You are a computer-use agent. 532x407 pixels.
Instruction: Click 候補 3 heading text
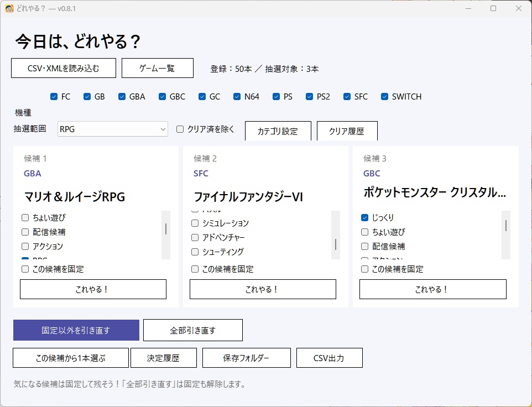click(x=375, y=158)
